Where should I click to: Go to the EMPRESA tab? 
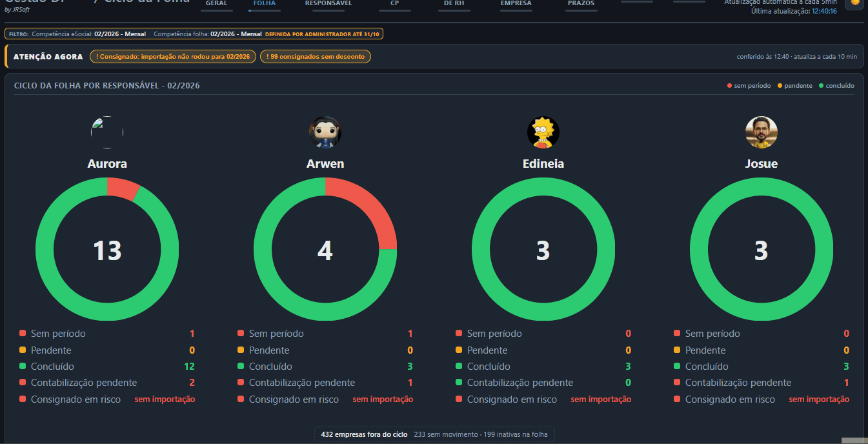pos(516,4)
